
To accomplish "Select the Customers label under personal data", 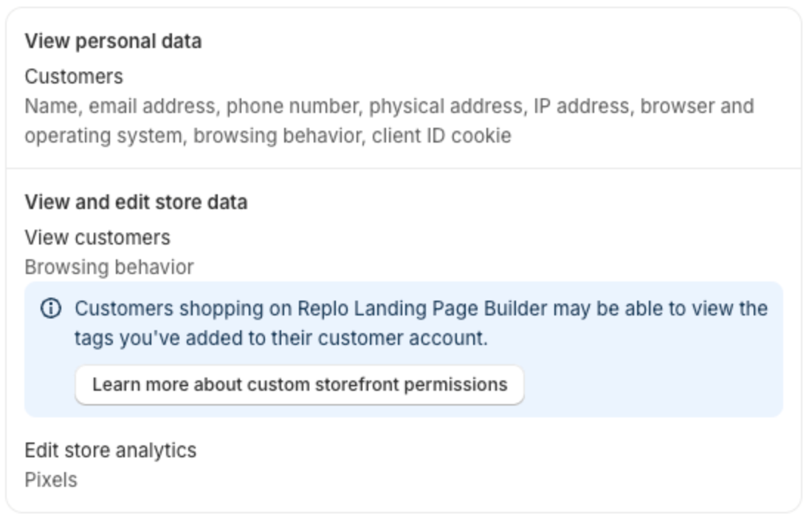I will pyautogui.click(x=74, y=77).
